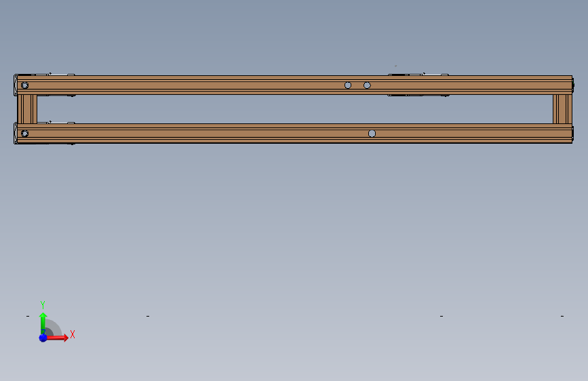Screen dimensions: 588x381
Task: Click the blue Z axis ball of the triad
Action: pyautogui.click(x=43, y=338)
